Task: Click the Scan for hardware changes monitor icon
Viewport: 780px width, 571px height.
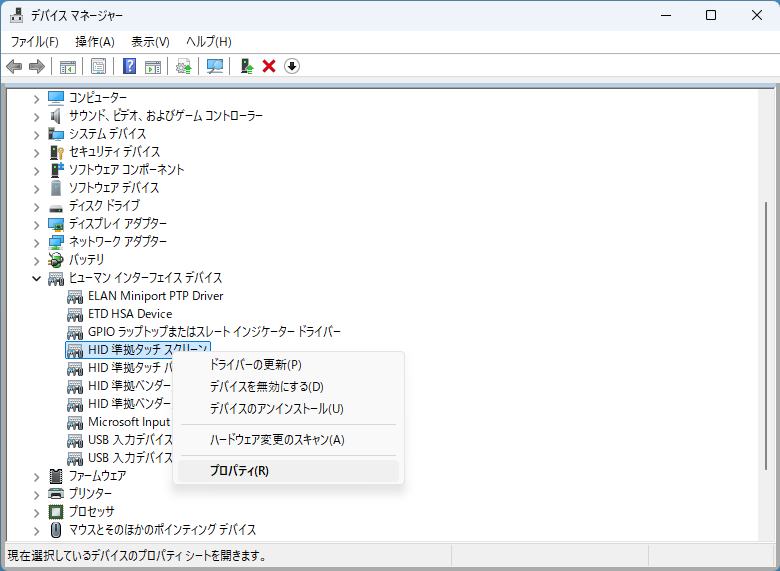Action: 214,66
